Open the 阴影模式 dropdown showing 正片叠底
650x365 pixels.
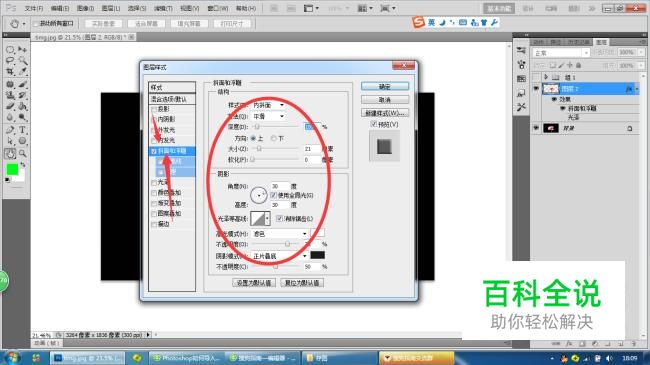point(279,256)
